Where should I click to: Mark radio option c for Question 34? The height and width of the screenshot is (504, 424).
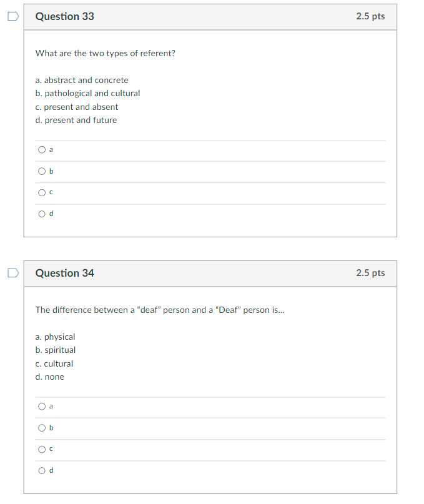(x=42, y=449)
